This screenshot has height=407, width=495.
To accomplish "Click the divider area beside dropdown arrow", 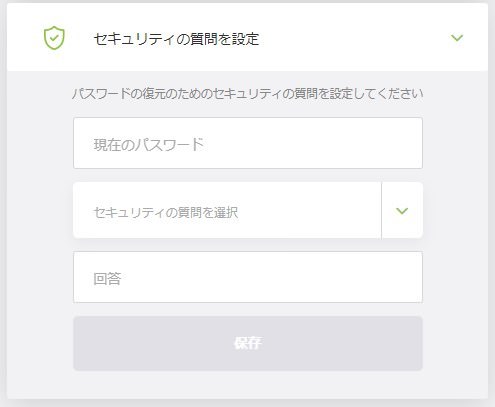I will click(x=381, y=210).
